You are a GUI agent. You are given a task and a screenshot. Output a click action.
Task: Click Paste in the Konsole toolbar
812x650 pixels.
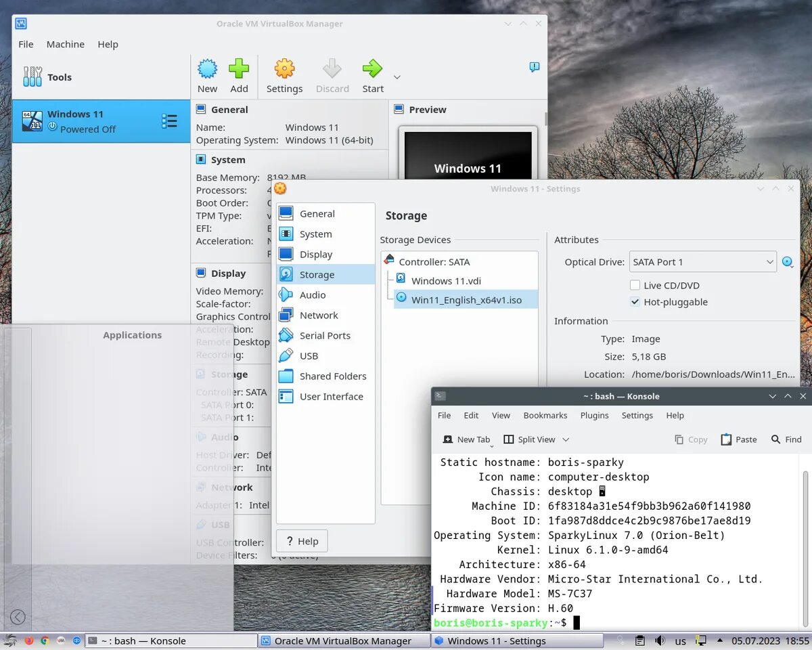coord(739,439)
